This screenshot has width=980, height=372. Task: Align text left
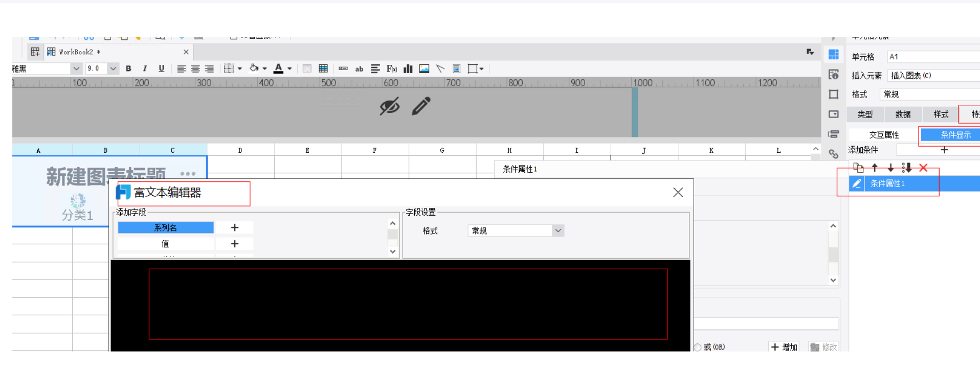(x=182, y=68)
